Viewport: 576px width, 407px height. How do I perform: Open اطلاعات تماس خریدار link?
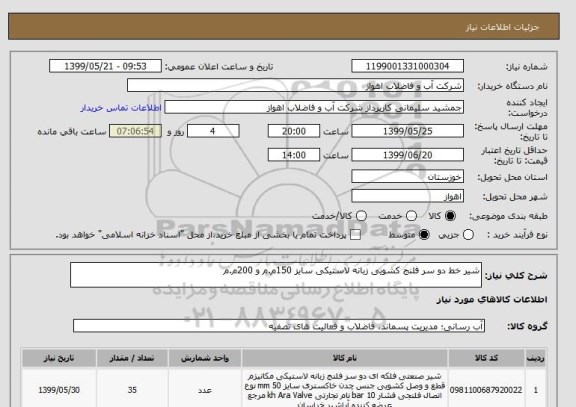pos(121,108)
